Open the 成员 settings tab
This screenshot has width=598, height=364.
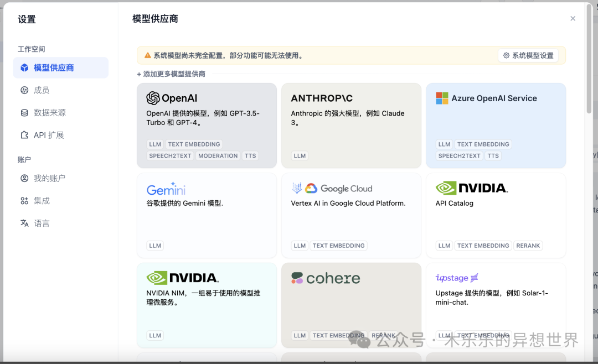(42, 90)
